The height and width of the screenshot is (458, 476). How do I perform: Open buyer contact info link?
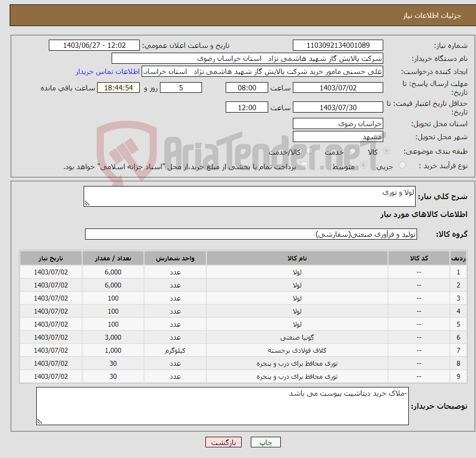108,72
